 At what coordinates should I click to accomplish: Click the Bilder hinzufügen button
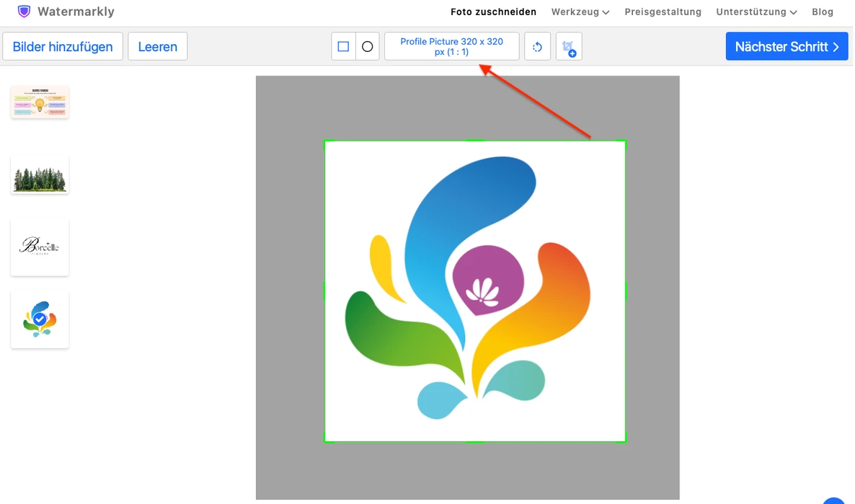coord(63,47)
